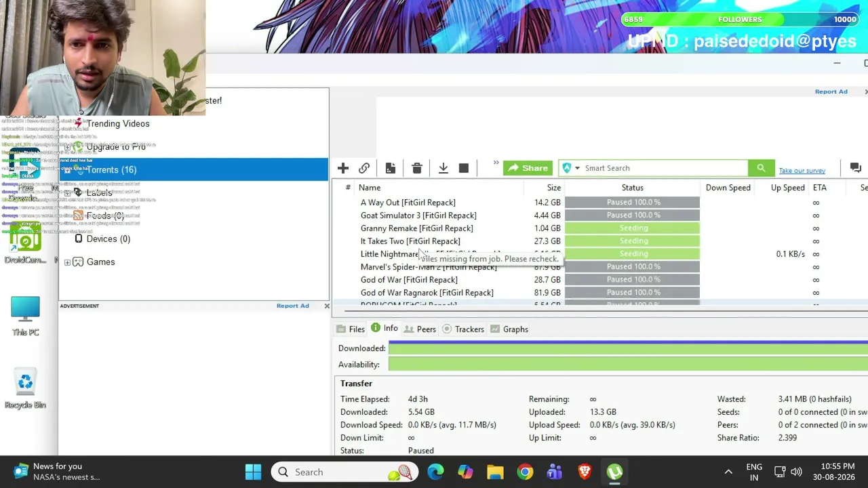Sort by Status column header
This screenshot has height=488, width=868.
click(x=633, y=188)
